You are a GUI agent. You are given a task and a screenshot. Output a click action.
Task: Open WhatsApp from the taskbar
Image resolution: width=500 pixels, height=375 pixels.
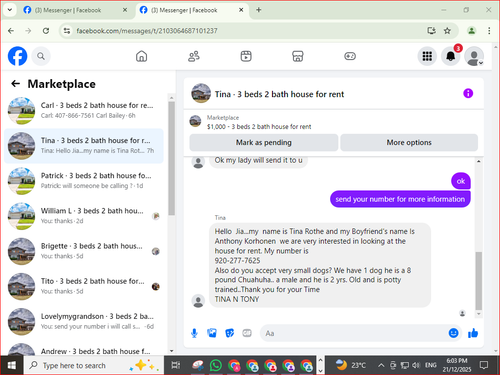click(x=216, y=366)
